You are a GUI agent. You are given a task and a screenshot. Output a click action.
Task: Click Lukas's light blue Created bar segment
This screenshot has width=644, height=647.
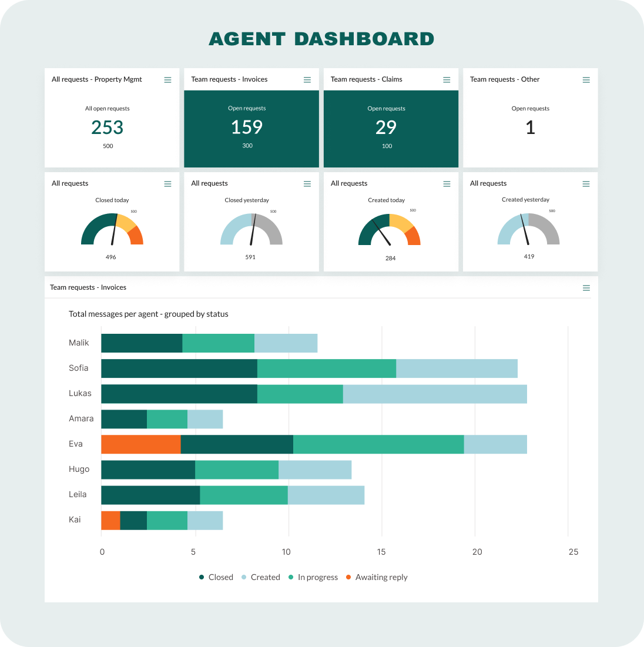(x=435, y=394)
